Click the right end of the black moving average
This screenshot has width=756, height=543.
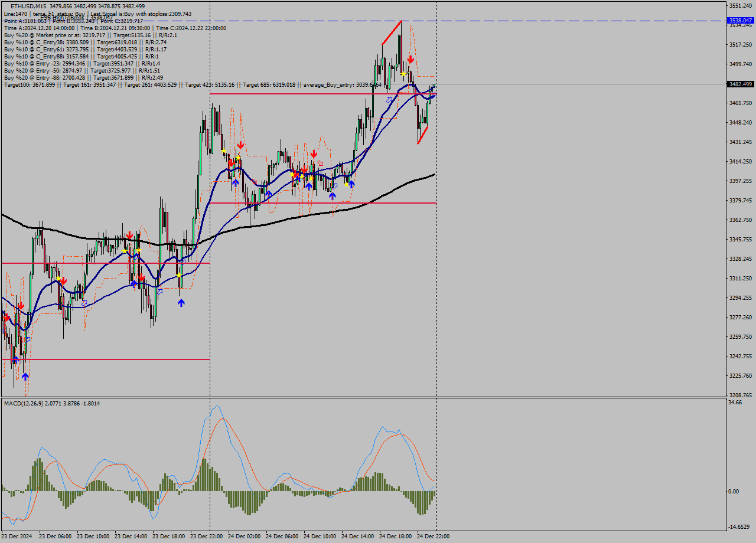(x=434, y=175)
